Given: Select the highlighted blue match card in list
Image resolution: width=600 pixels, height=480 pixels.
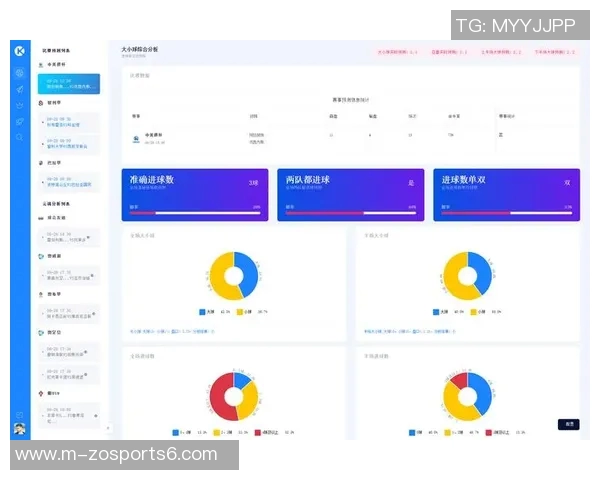Looking at the screenshot, I should pyautogui.click(x=69, y=84).
